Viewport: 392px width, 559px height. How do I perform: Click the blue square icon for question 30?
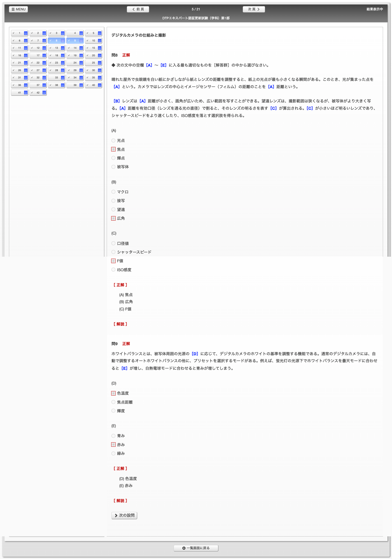click(100, 70)
